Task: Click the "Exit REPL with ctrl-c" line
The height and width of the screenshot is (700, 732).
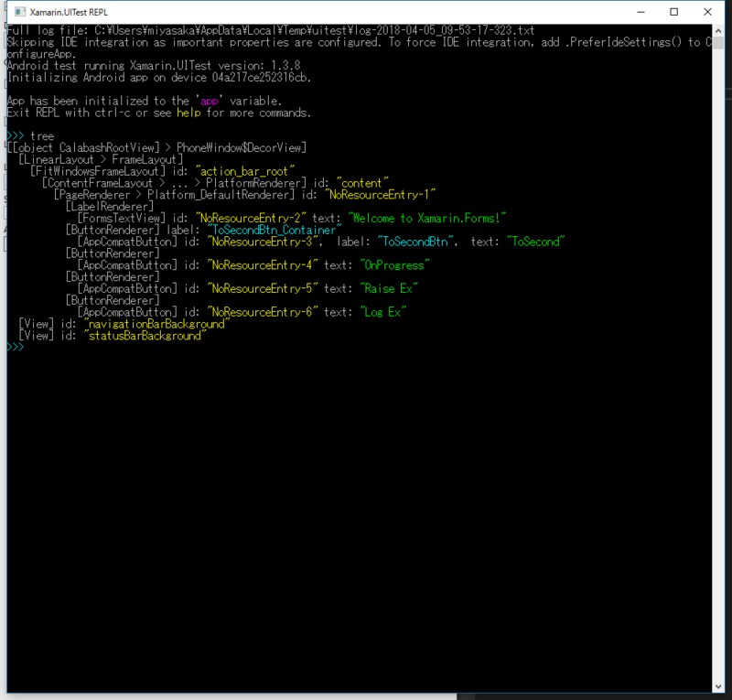Action: pyautogui.click(x=158, y=113)
